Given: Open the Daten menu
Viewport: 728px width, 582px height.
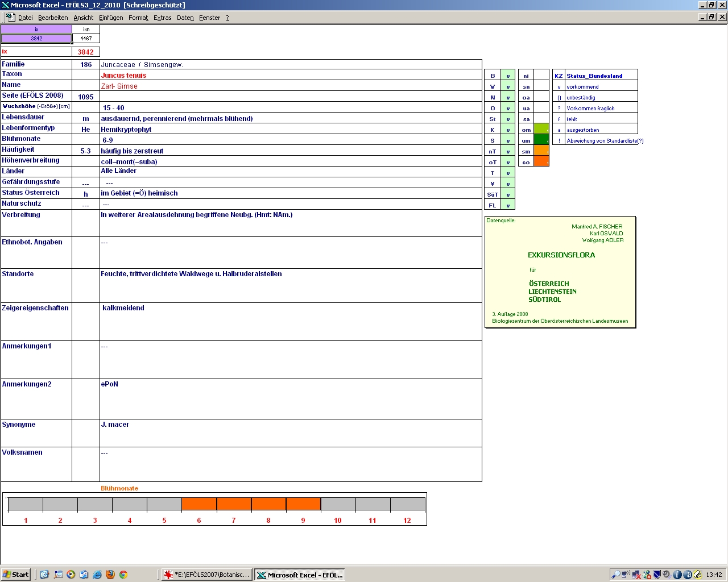Looking at the screenshot, I should 185,18.
